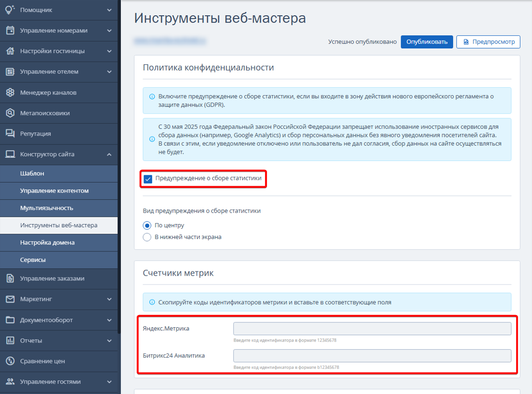The width and height of the screenshot is (532, 394).
Task: Click hint text ending with b12345678
Action: pyautogui.click(x=287, y=367)
